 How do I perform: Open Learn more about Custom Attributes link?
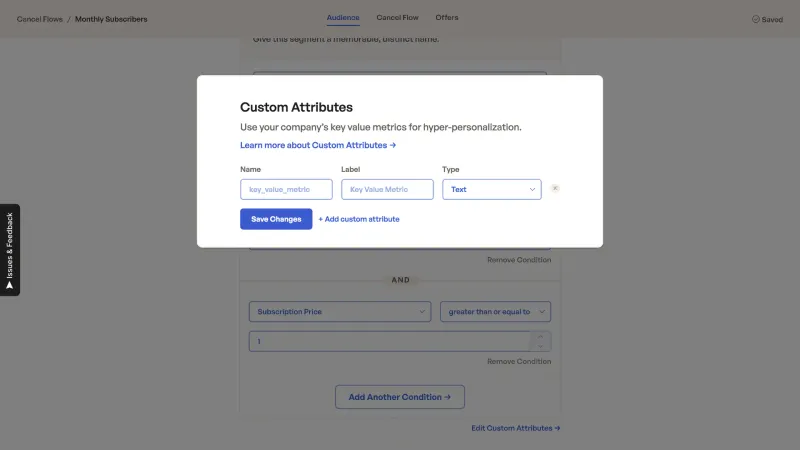click(318, 145)
